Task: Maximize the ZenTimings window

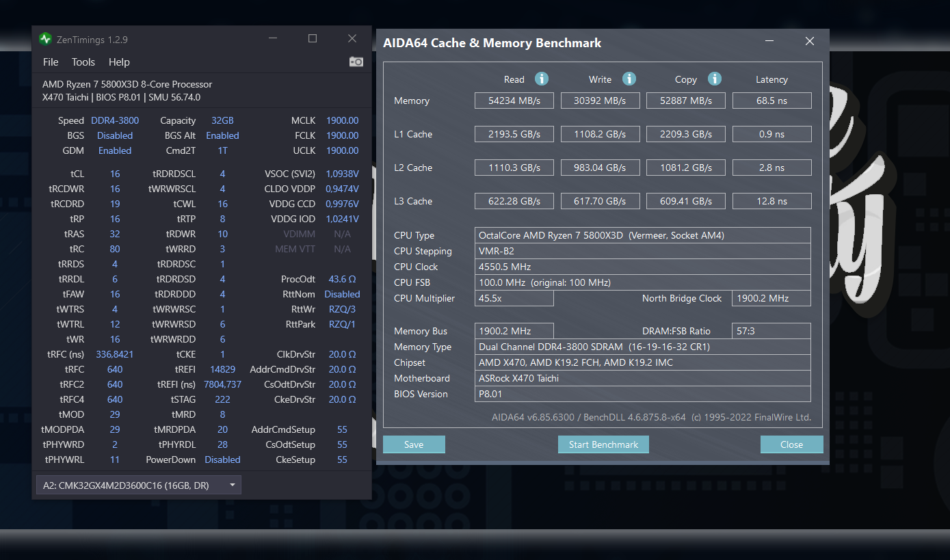Action: pos(313,39)
